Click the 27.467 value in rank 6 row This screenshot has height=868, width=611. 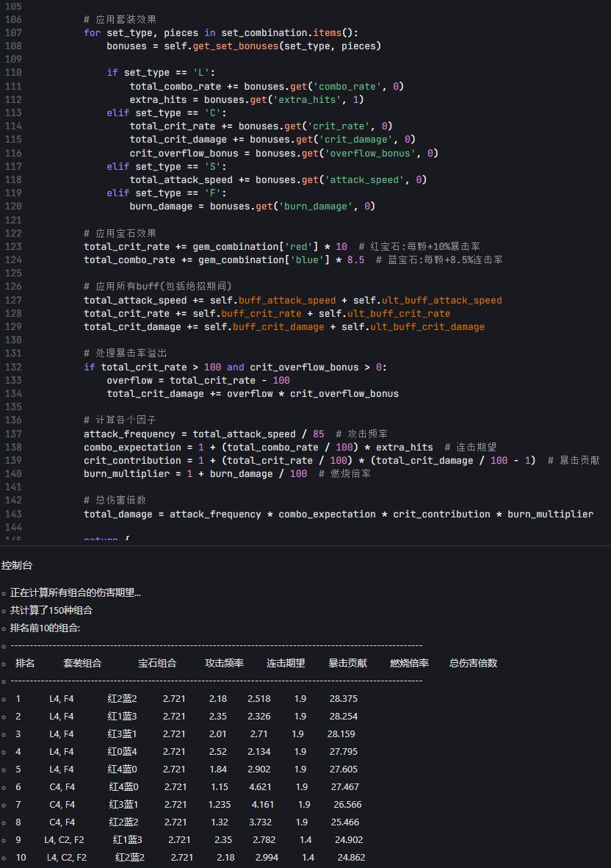[x=344, y=786]
